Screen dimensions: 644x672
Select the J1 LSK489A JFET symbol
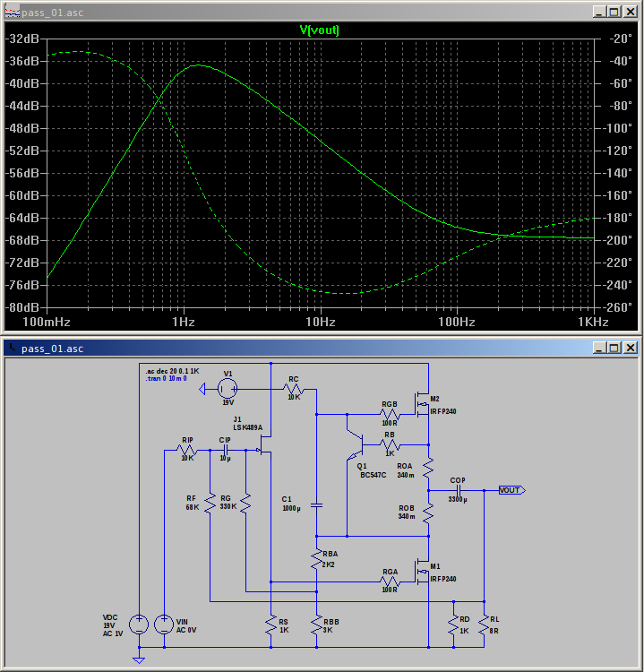tap(265, 444)
